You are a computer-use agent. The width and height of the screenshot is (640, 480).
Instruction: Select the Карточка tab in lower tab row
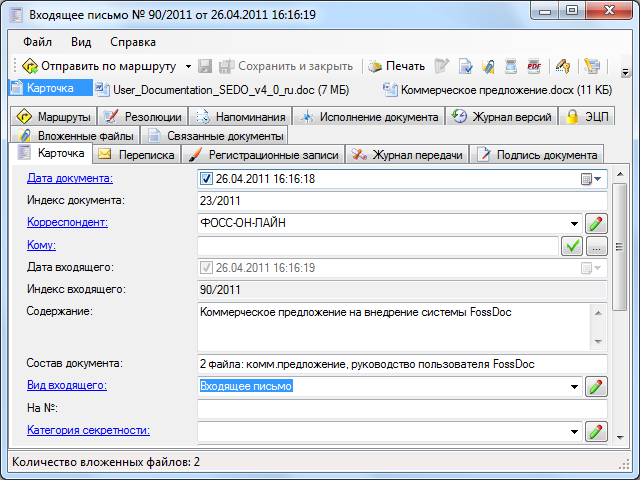pos(51,153)
